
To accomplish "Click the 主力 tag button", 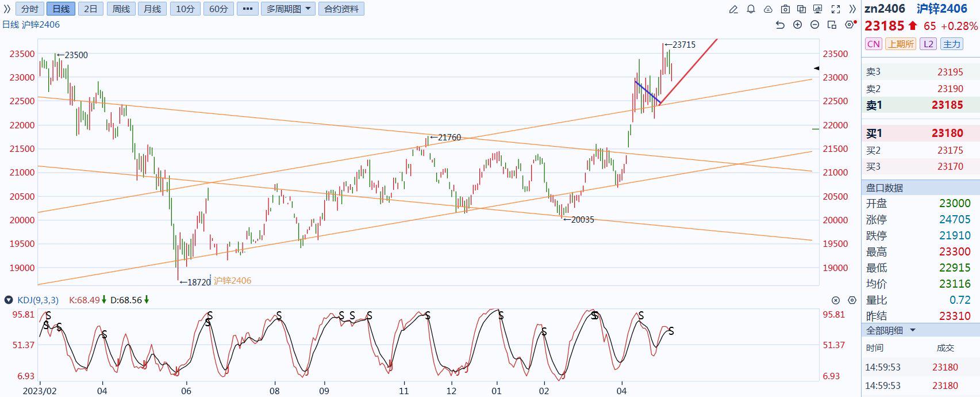I will [952, 44].
